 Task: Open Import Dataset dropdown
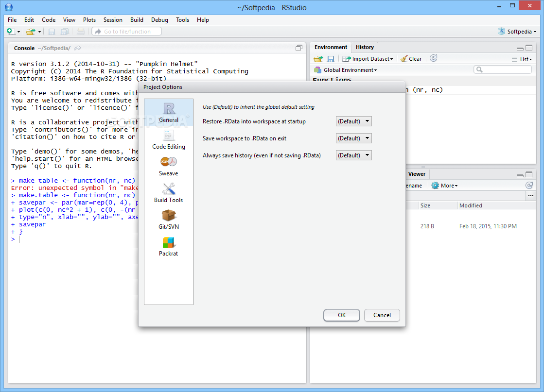[368, 59]
